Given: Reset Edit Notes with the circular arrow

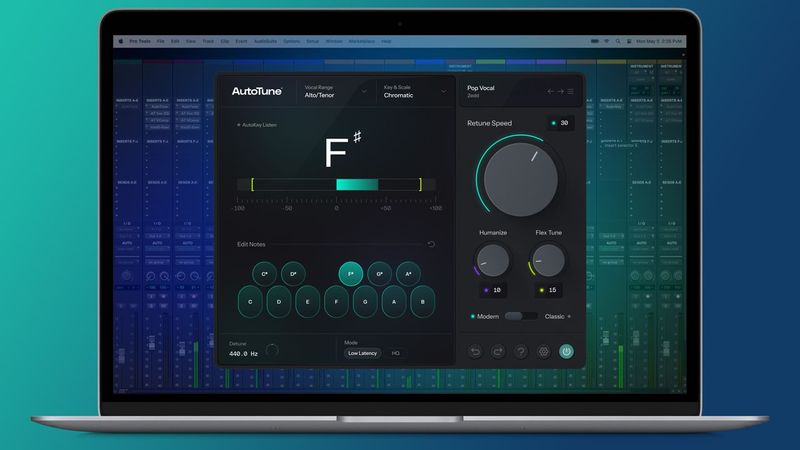Looking at the screenshot, I should pos(431,244).
